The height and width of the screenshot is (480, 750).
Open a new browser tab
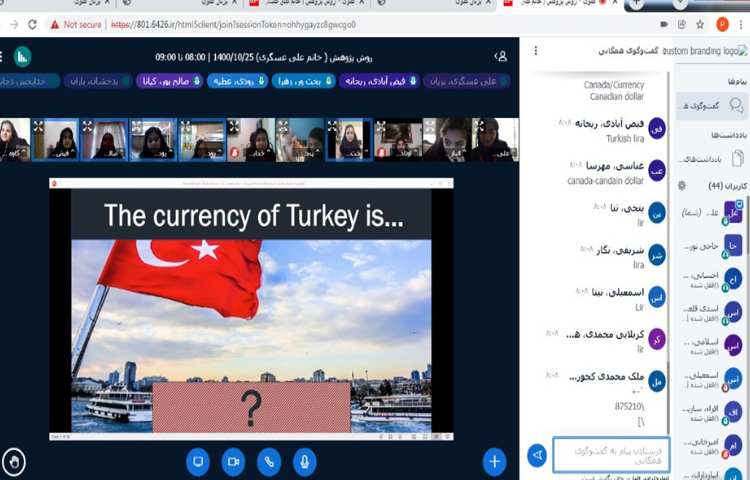[636, 4]
